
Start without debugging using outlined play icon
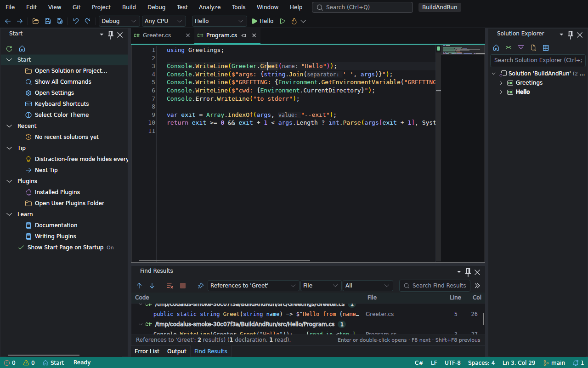pyautogui.click(x=283, y=21)
